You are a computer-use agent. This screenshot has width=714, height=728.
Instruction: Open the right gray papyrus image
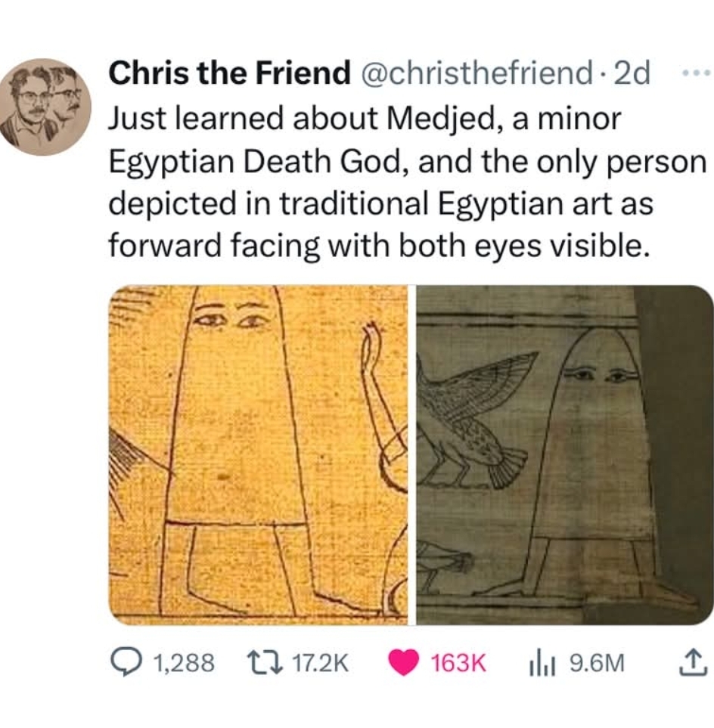pyautogui.click(x=564, y=454)
